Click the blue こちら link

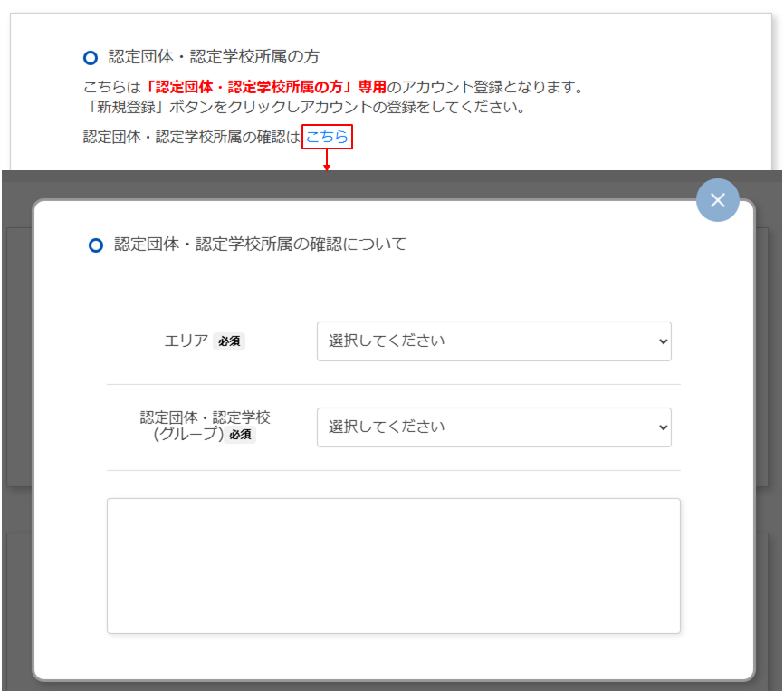(x=327, y=137)
